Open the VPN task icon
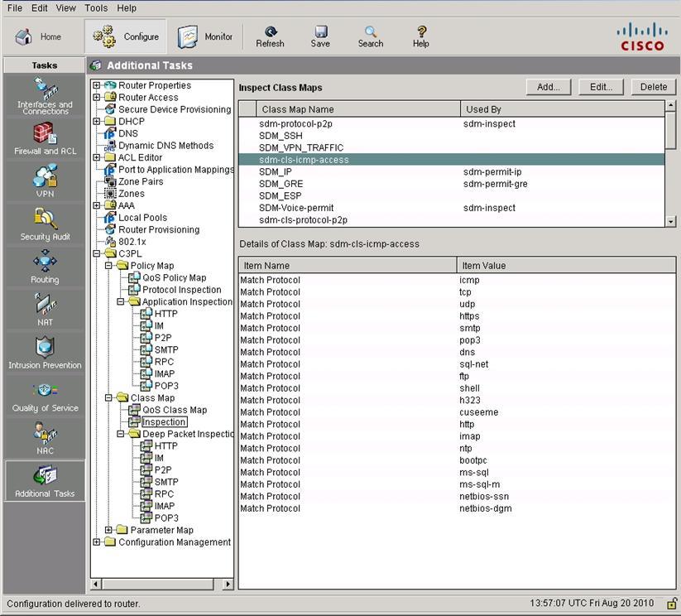This screenshot has height=616, width=681. click(x=45, y=180)
